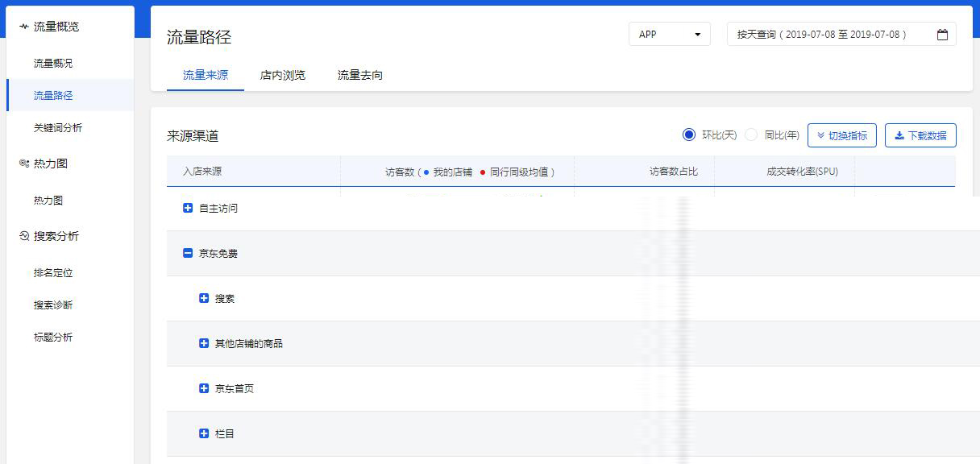Expand the 其他店铺的商品 row
This screenshot has width=980, height=464.
point(204,343)
